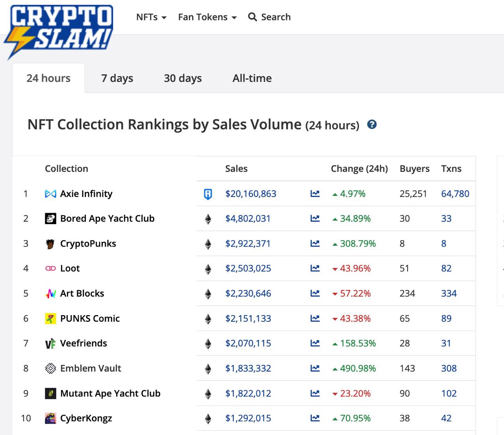Click the Loot collection logo icon

click(50, 269)
